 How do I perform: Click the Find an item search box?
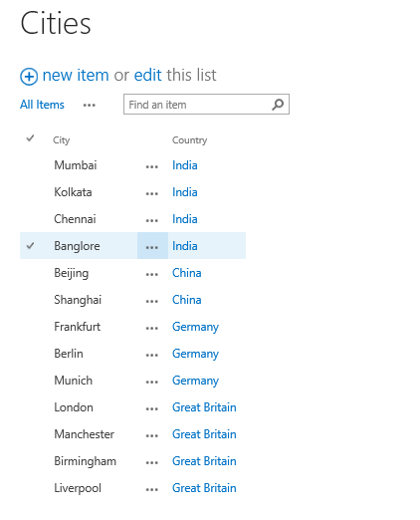tap(206, 105)
